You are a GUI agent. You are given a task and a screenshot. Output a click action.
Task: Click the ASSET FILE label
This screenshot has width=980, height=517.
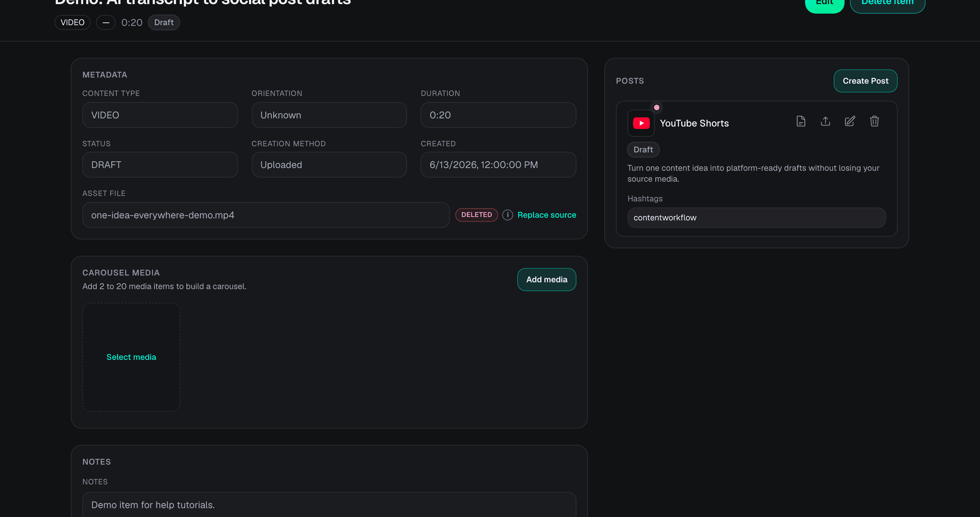coord(104,193)
